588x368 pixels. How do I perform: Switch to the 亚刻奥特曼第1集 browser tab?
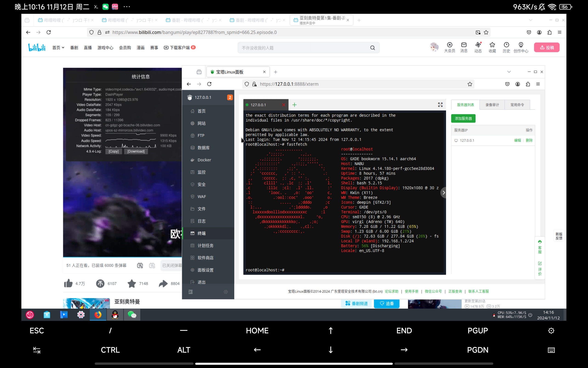pos(322,20)
